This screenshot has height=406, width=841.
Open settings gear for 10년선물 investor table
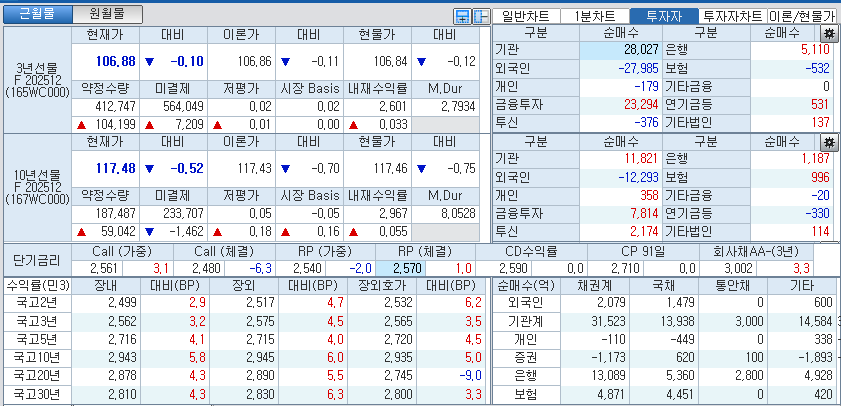point(830,142)
